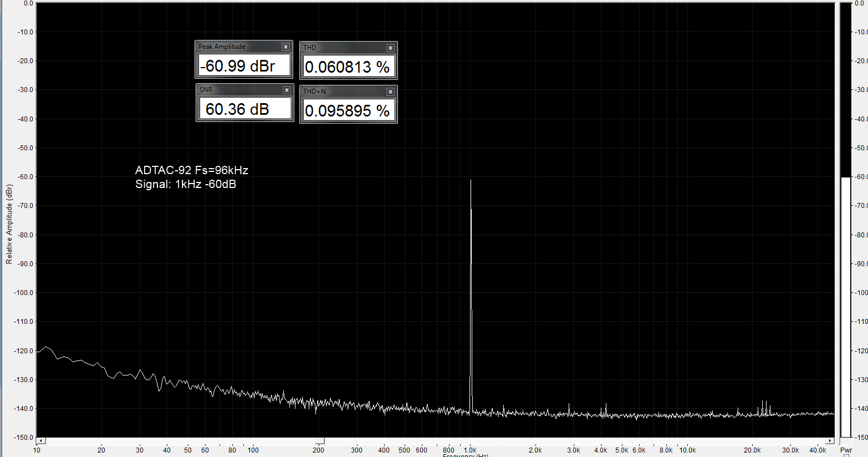Close the SNR meter panel
Viewport: 868px width, 457px height.
click(287, 90)
